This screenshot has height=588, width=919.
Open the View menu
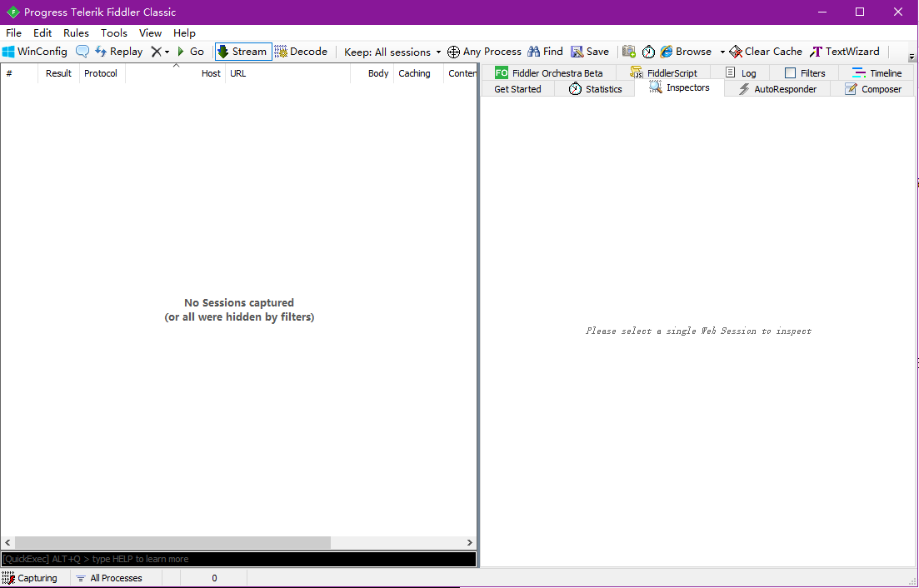(x=150, y=32)
